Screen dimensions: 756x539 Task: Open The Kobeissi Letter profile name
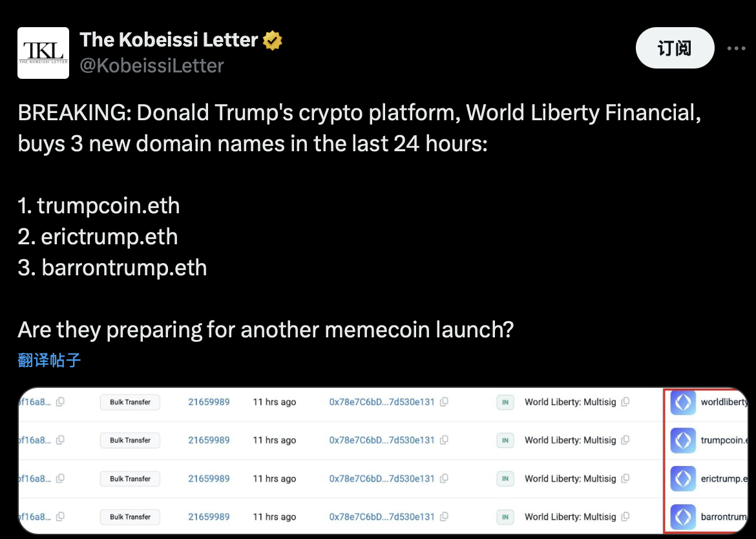[x=169, y=40]
